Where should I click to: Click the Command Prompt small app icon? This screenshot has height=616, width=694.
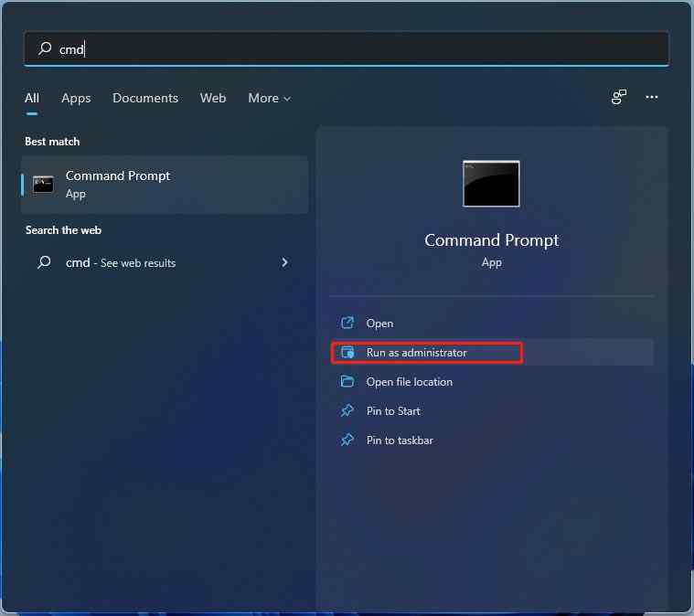pyautogui.click(x=43, y=185)
